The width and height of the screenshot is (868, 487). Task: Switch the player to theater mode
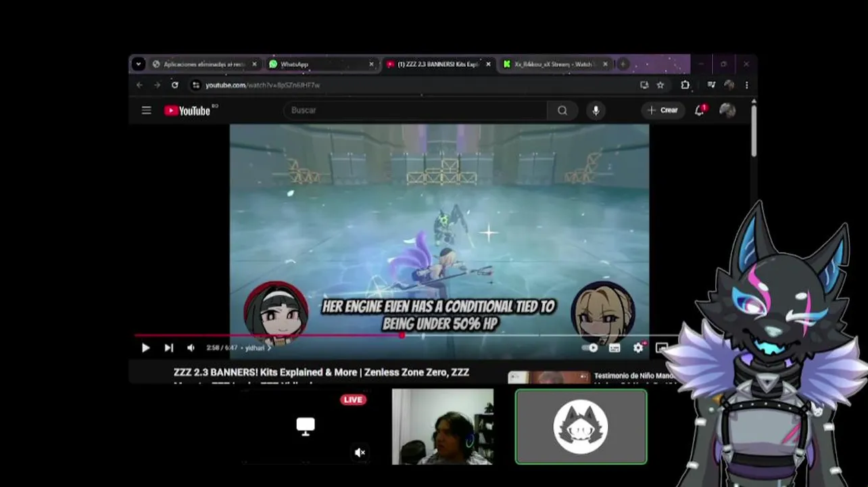tap(662, 348)
